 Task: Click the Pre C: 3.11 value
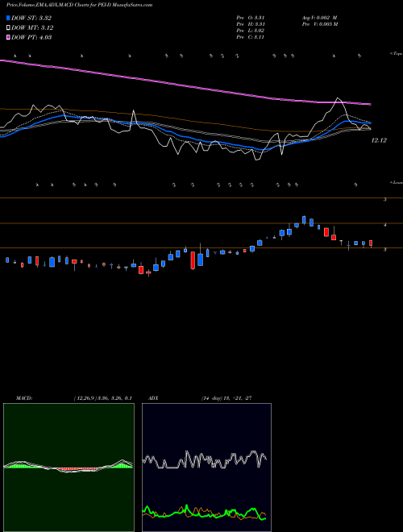pos(251,37)
